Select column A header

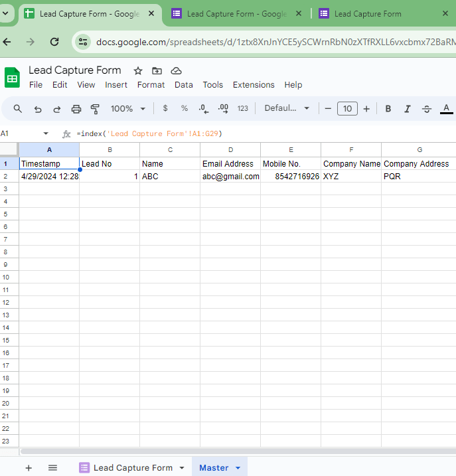49,149
